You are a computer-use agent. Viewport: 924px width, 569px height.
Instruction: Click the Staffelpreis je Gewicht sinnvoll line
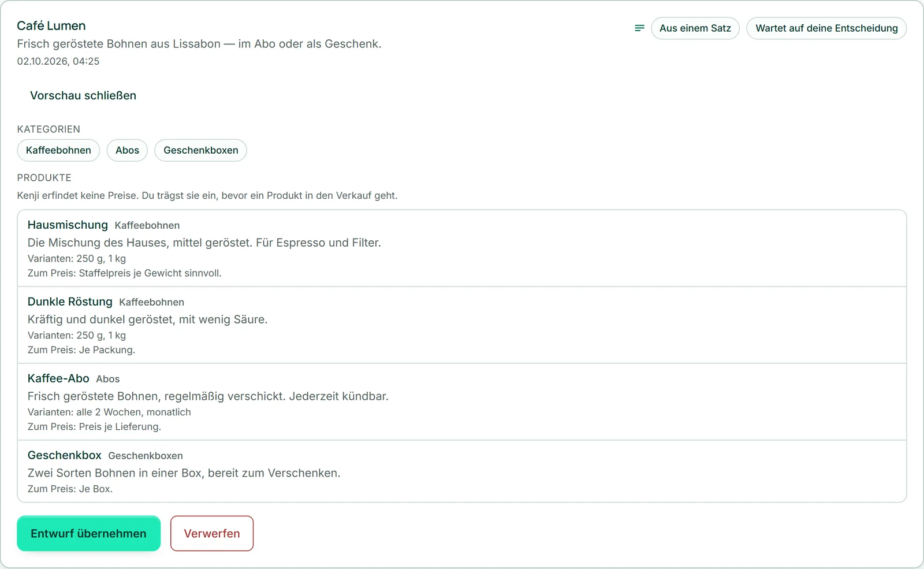(125, 273)
